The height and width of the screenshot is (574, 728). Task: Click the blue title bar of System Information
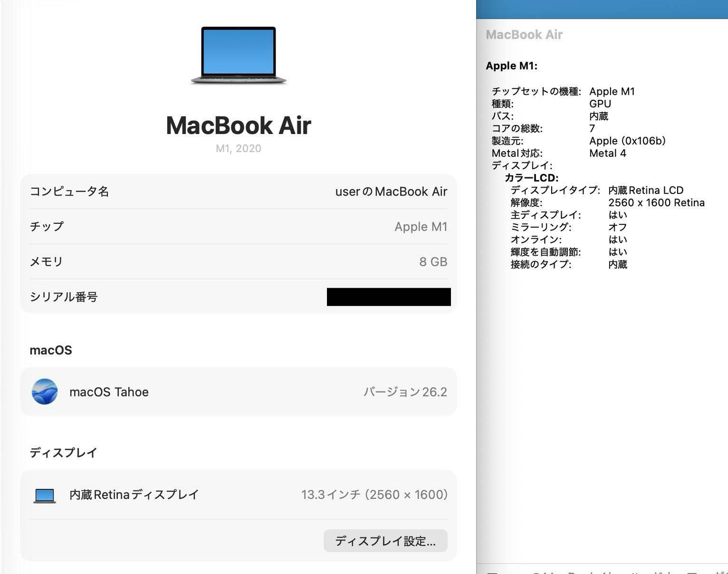[602, 7]
